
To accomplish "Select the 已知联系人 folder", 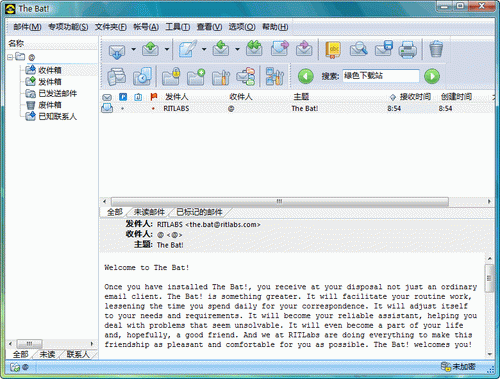I will [58, 117].
